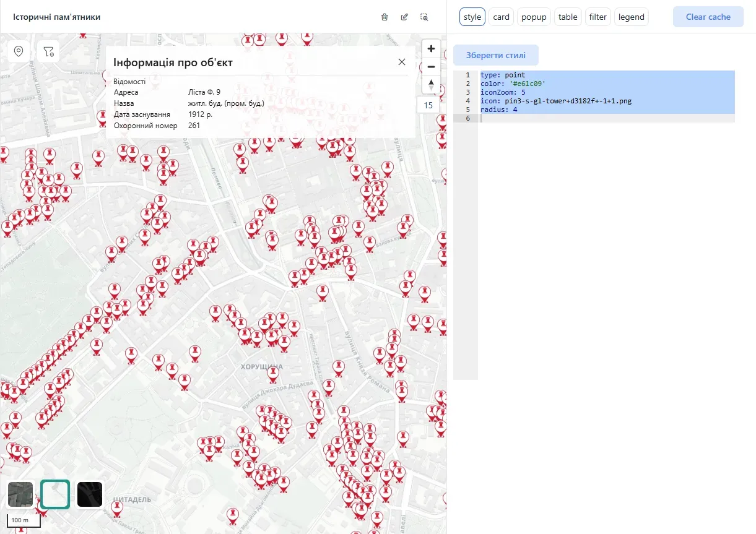Screen dimensions: 756x534
Task: Click the 100 m scale bar
Action: [24, 520]
